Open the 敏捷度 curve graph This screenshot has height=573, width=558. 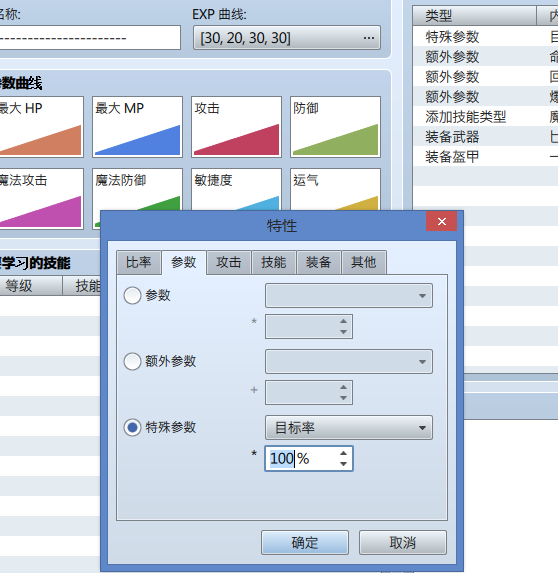pyautogui.click(x=236, y=189)
